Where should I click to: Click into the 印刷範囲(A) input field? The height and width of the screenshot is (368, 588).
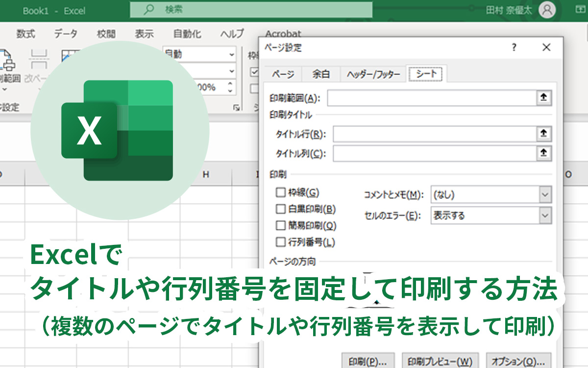click(x=432, y=98)
